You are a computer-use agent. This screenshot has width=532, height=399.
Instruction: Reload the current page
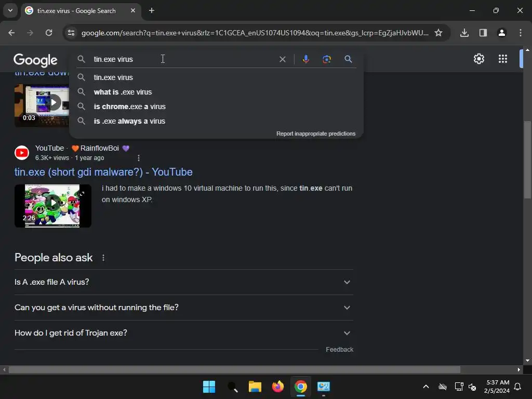[49, 33]
